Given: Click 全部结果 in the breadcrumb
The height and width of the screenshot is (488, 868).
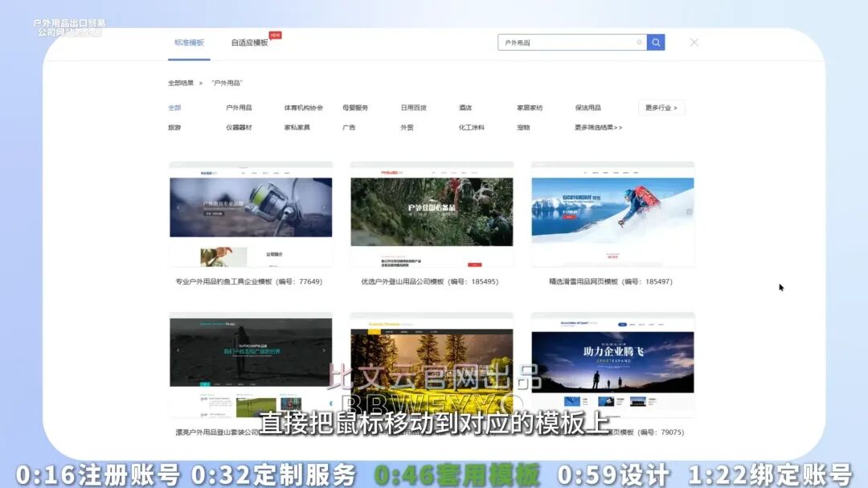Looking at the screenshot, I should (181, 83).
